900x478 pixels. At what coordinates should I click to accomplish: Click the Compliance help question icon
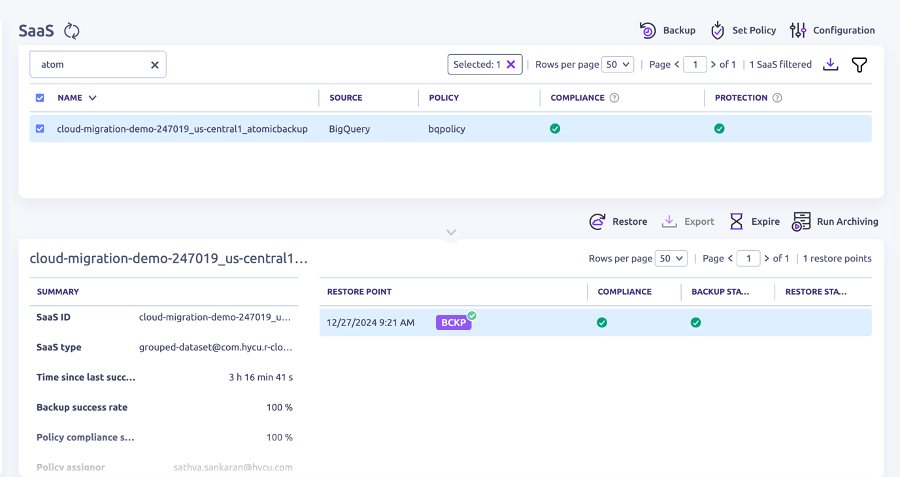pos(614,98)
